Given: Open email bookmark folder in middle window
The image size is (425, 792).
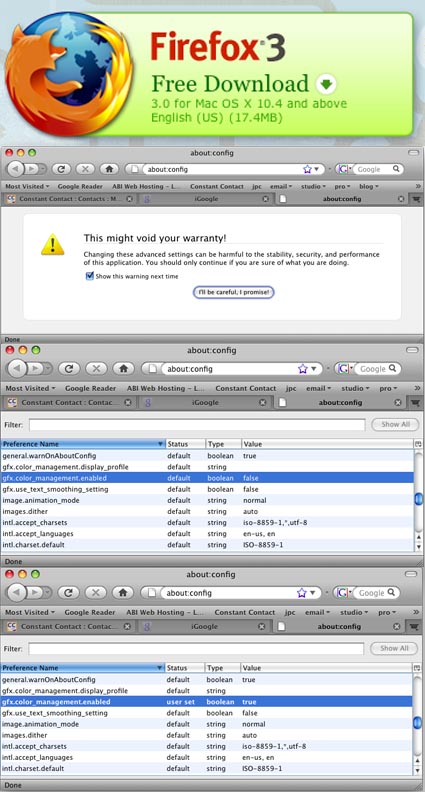Looking at the screenshot, I should tap(318, 388).
